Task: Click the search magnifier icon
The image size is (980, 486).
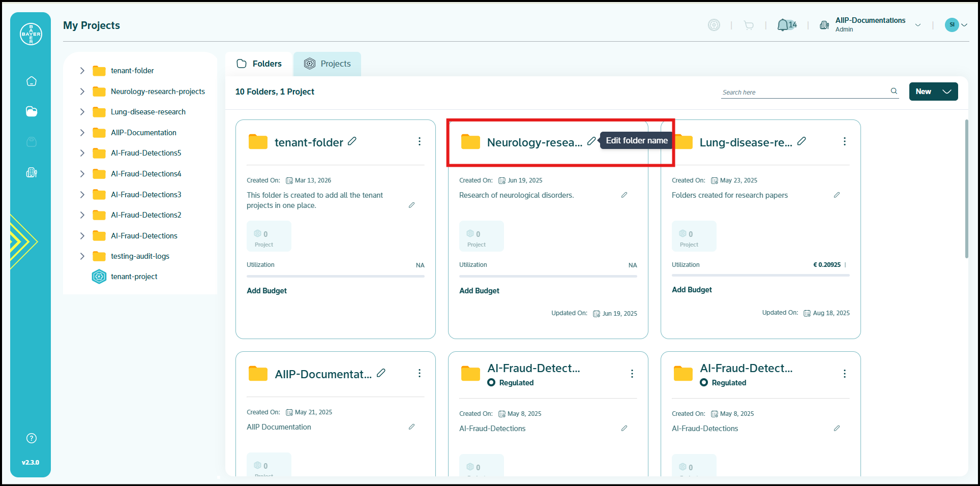Action: coord(894,91)
